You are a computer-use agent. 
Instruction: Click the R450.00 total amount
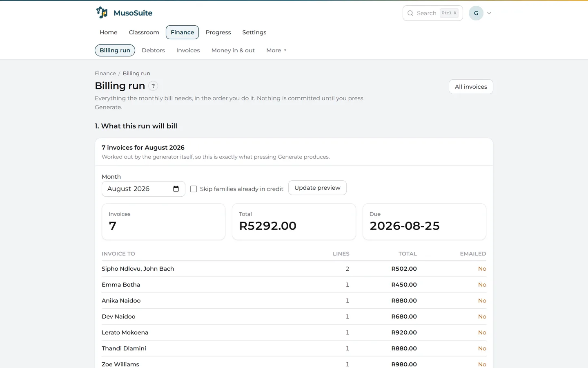click(404, 285)
